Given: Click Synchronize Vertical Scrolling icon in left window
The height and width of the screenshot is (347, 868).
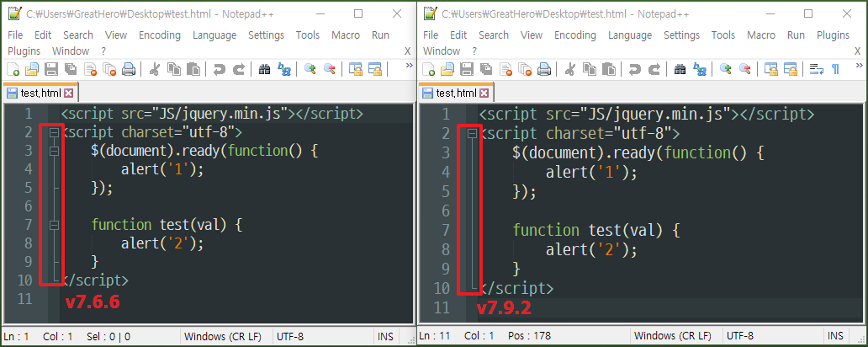Looking at the screenshot, I should tap(356, 69).
